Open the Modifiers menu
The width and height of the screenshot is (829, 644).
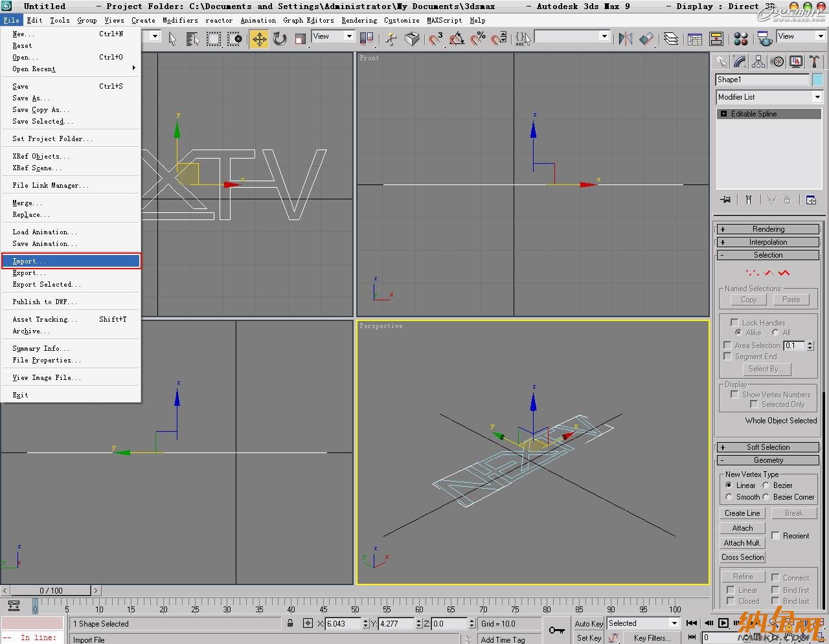[x=180, y=20]
